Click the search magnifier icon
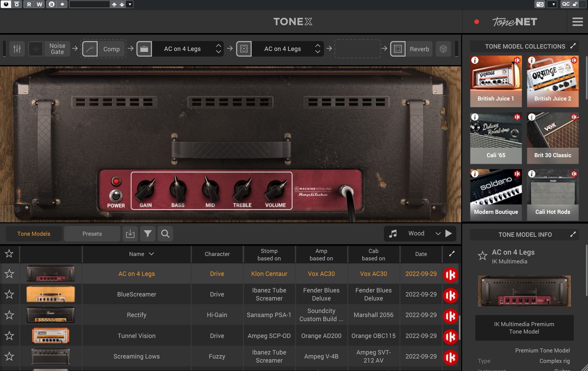Screen dimensions: 588x371 click(x=165, y=233)
